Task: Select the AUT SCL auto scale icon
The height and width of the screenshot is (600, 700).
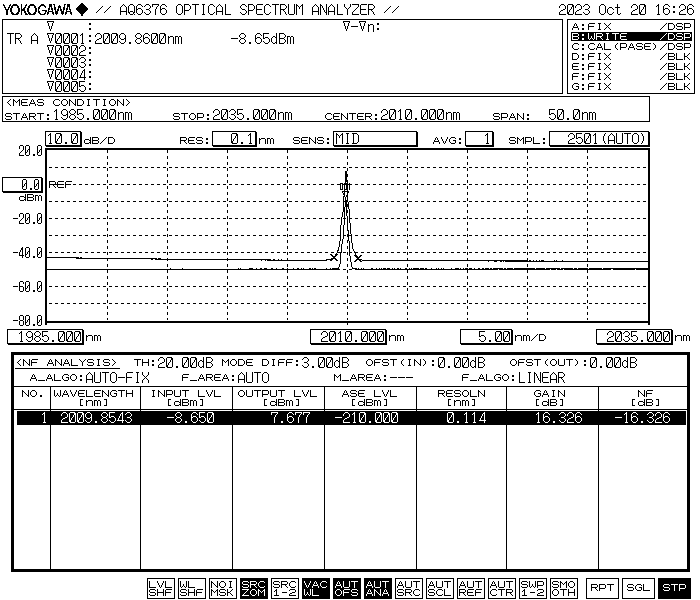Action: point(440,588)
